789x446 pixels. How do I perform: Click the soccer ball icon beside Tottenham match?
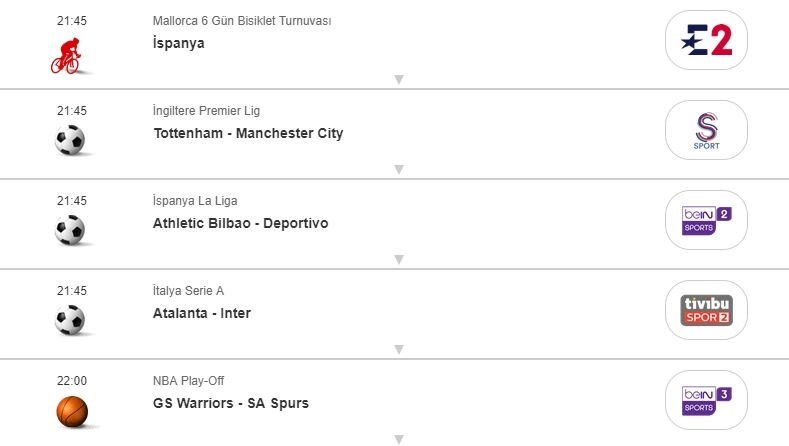pyautogui.click(x=70, y=141)
